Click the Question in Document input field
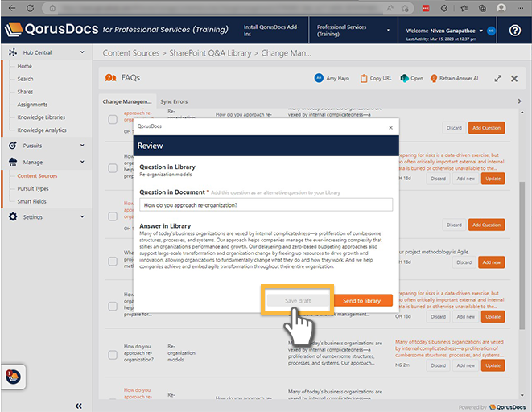Viewport: 532px width, 412px height. point(266,205)
